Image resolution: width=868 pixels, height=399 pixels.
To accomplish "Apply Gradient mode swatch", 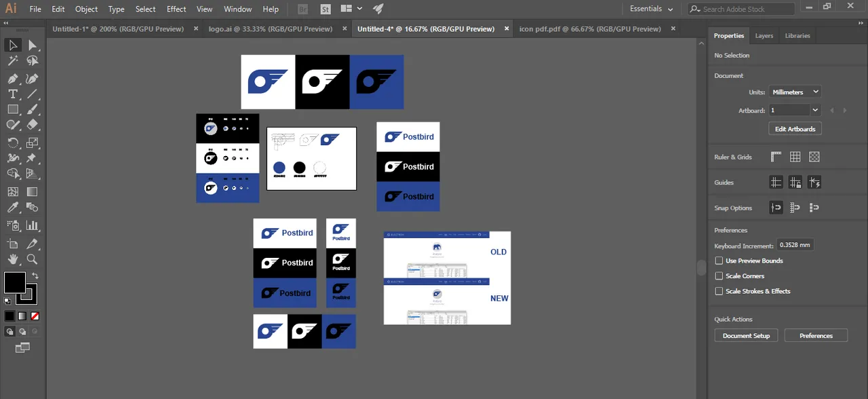I will 22,316.
